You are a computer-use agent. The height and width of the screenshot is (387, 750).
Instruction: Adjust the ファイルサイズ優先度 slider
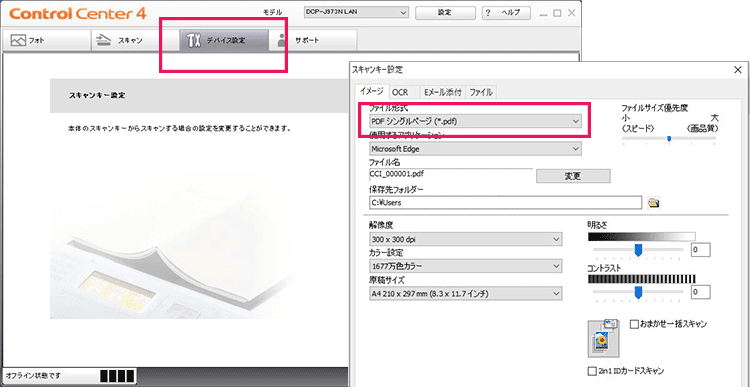(669, 139)
